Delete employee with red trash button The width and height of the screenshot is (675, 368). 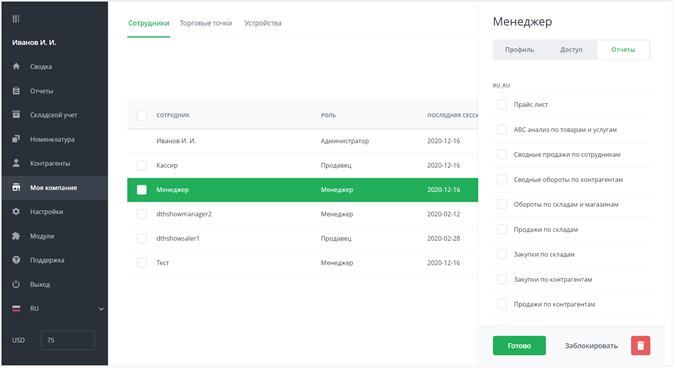click(x=641, y=346)
